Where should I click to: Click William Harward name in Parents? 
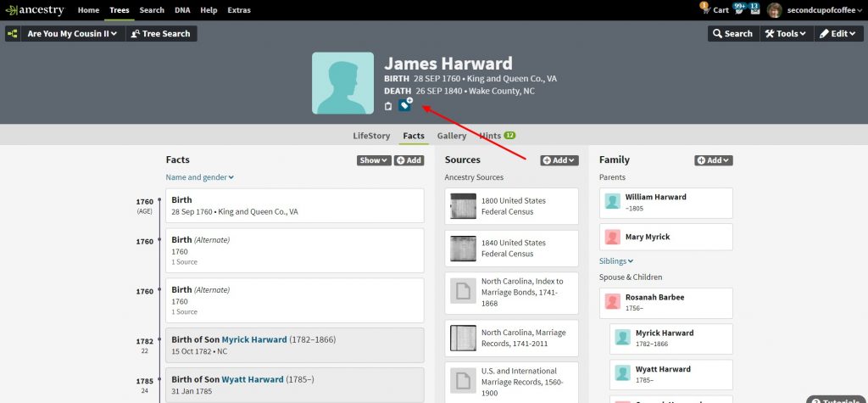[655, 197]
